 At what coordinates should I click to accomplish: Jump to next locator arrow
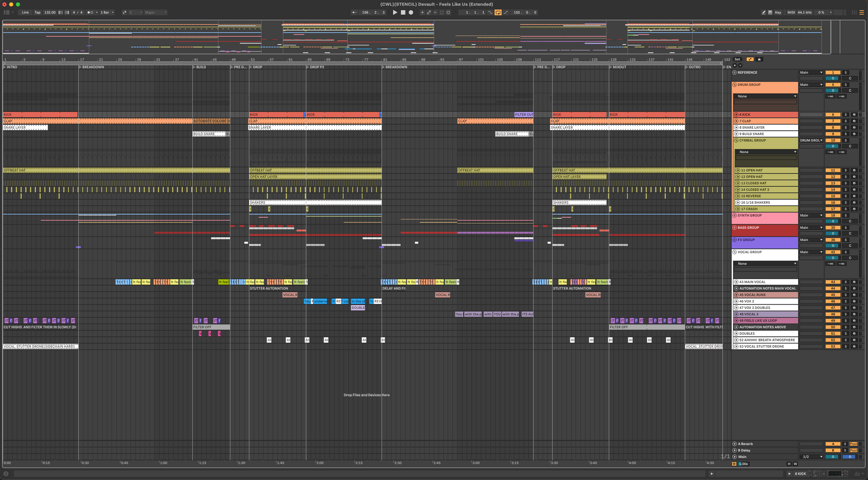[740, 65]
